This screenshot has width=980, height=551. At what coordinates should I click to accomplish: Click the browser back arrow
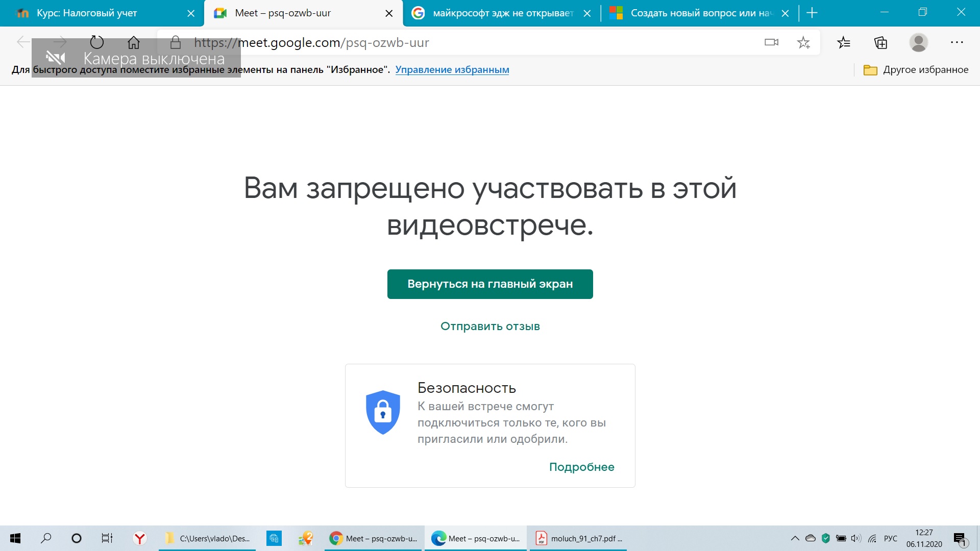(x=23, y=42)
